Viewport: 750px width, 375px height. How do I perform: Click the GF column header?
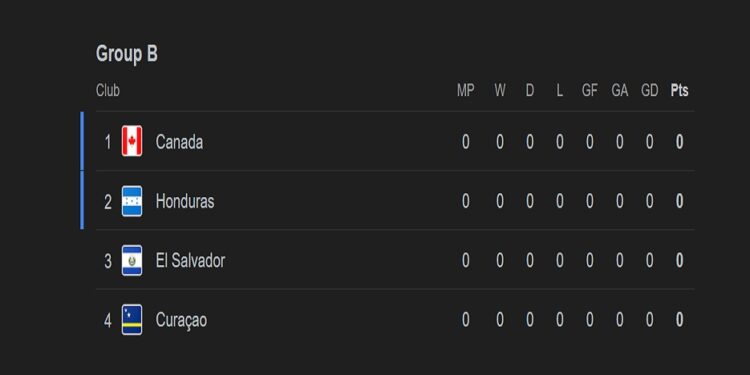click(589, 90)
